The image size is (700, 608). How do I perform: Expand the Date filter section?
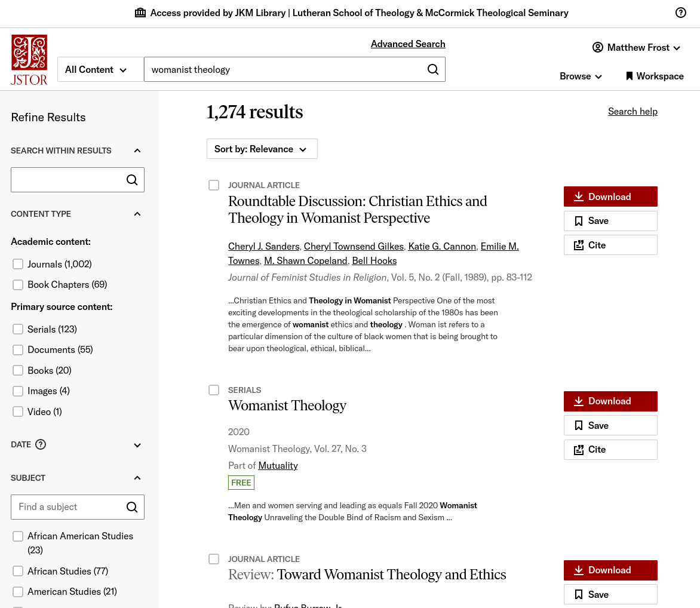(137, 444)
